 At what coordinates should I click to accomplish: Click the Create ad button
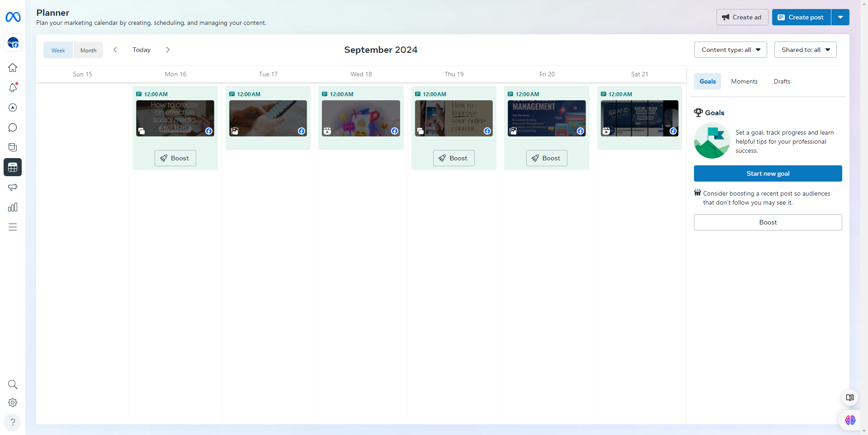(742, 17)
